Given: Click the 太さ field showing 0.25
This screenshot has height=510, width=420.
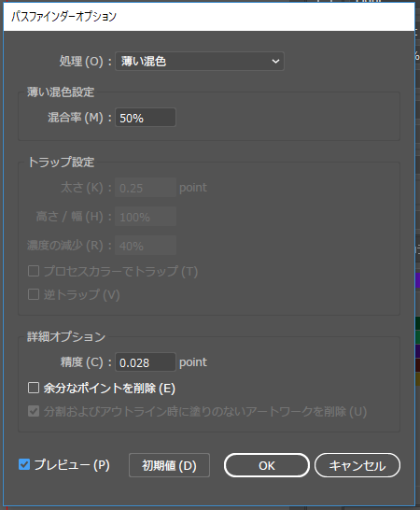Looking at the screenshot, I should 146,188.
